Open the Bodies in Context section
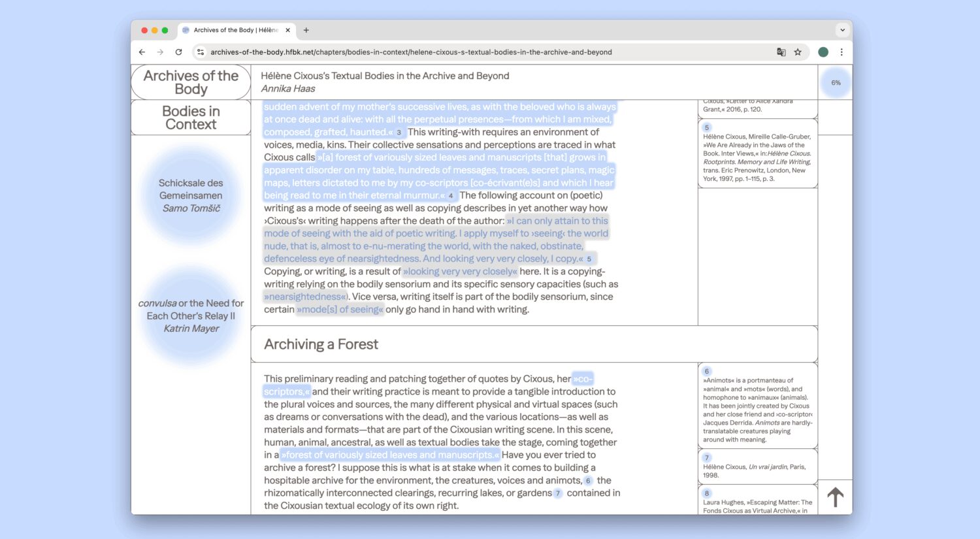The image size is (980, 539). [191, 118]
